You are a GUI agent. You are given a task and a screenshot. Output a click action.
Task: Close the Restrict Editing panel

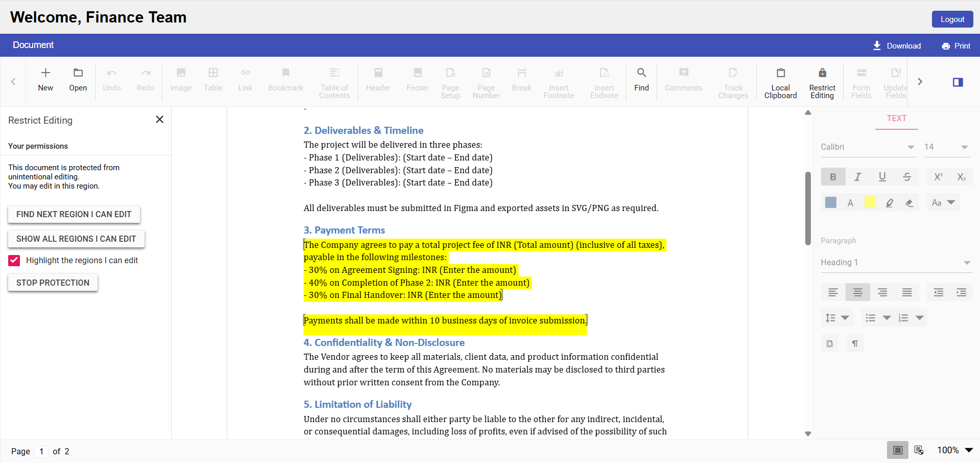click(159, 120)
